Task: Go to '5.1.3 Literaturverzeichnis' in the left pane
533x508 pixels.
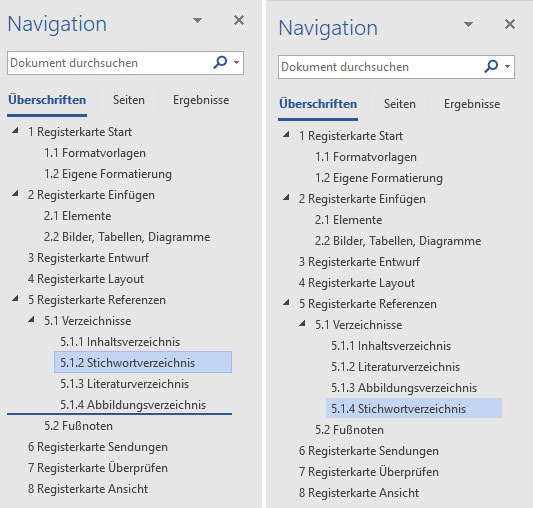Action: pos(124,384)
